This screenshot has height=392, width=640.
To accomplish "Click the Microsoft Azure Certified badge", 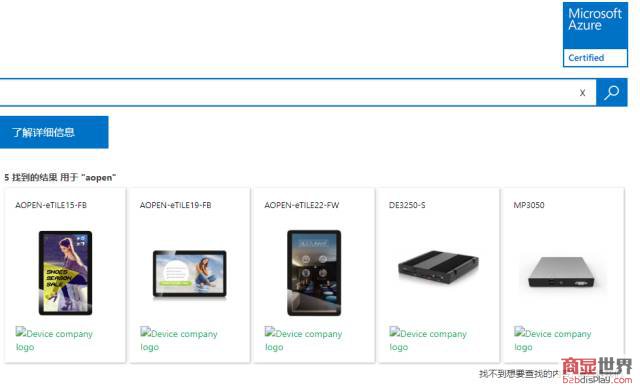I will click(595, 34).
